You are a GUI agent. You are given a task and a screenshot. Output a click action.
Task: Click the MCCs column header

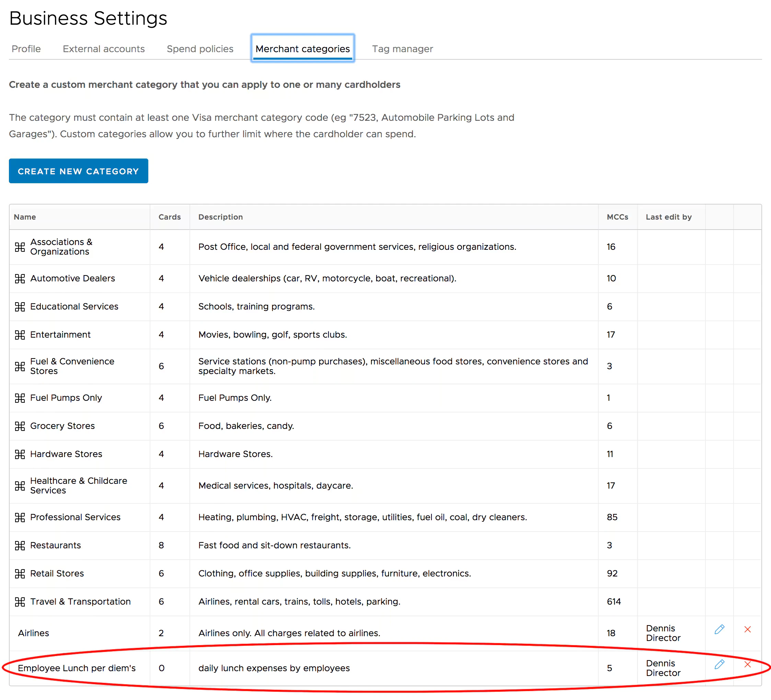pos(617,217)
